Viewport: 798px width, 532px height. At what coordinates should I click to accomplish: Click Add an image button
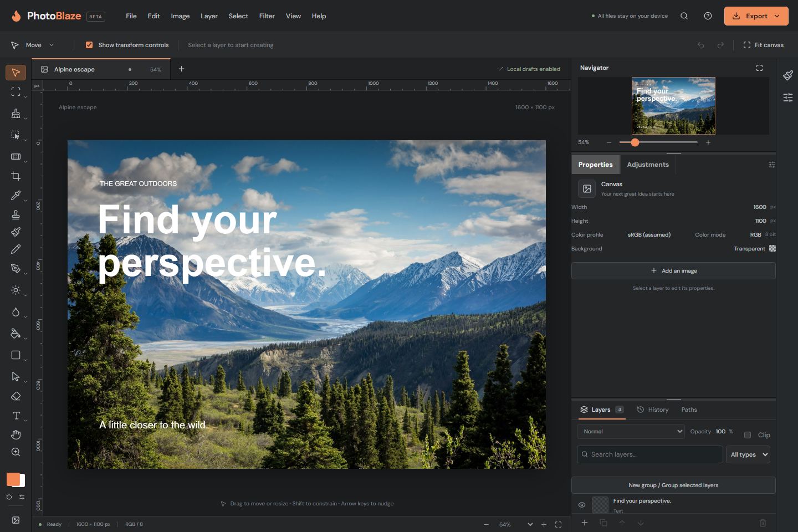point(673,270)
